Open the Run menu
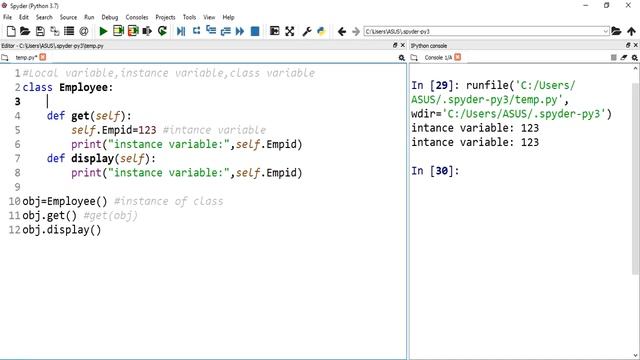Viewport: 640px width, 360px height. (x=89, y=17)
